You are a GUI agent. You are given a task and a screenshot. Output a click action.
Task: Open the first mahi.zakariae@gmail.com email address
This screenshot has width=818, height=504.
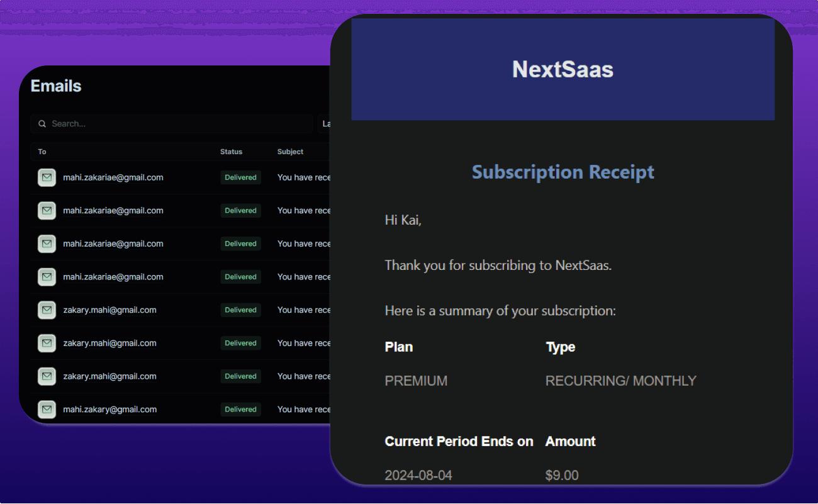[113, 177]
